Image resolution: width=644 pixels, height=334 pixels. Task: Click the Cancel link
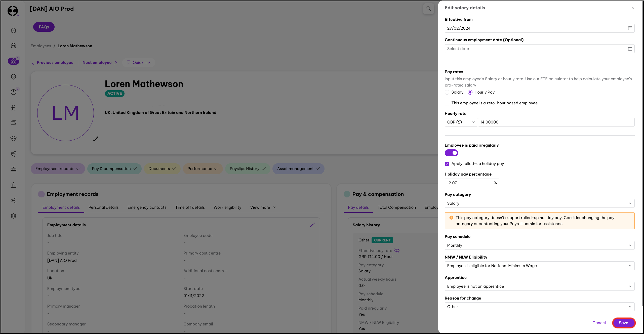pyautogui.click(x=599, y=323)
